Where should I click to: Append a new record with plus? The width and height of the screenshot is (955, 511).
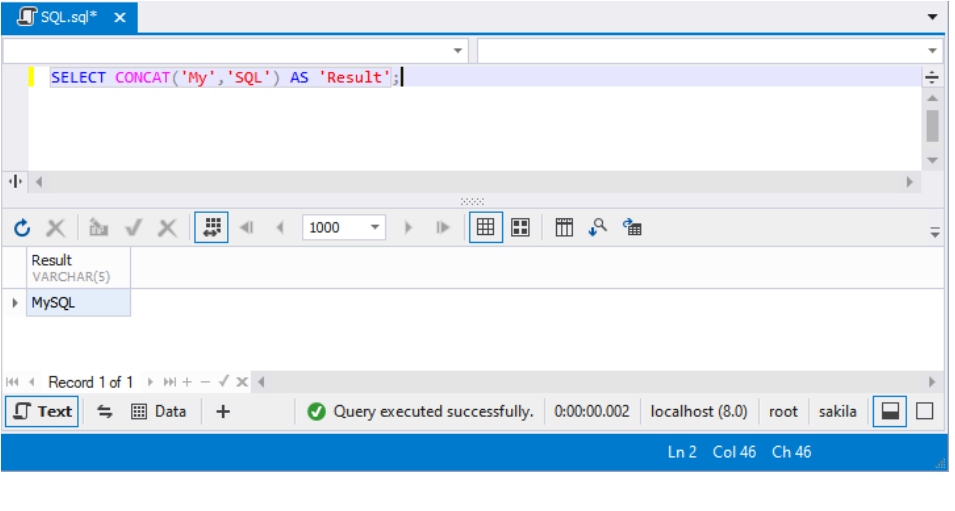pos(187,382)
